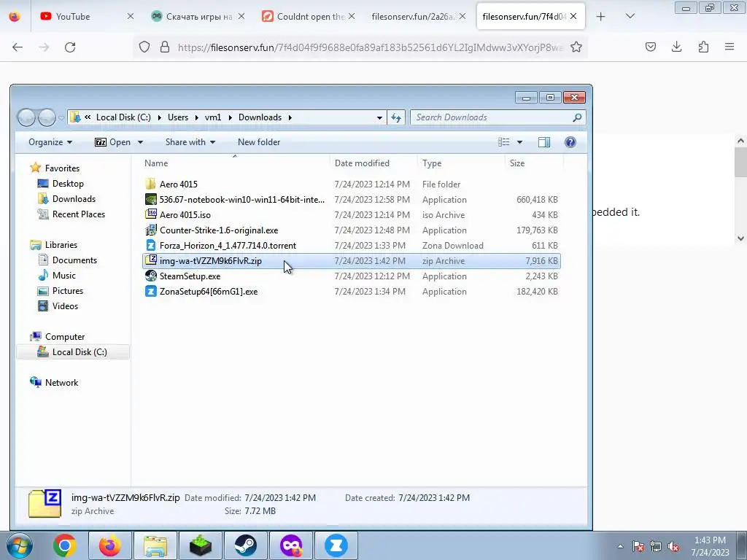Select Local Disk (C:) in sidebar
This screenshot has width=747, height=560.
pyautogui.click(x=73, y=352)
